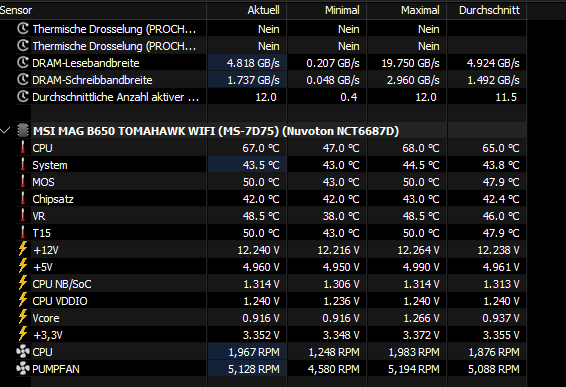The width and height of the screenshot is (566, 387).
Task: Click the lightning bolt icon beside +5V
Action: [x=23, y=266]
